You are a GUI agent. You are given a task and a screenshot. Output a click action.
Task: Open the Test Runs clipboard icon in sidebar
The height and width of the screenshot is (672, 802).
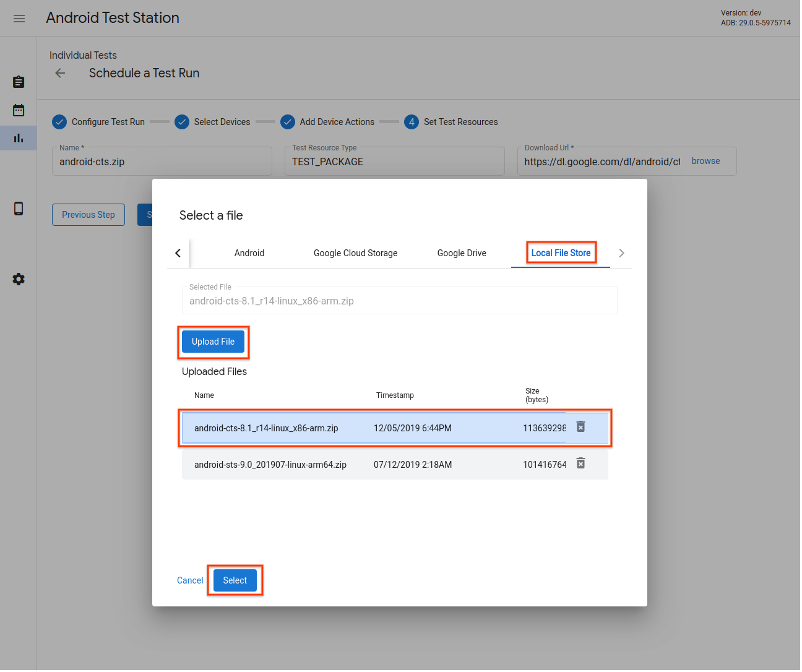tap(18, 82)
